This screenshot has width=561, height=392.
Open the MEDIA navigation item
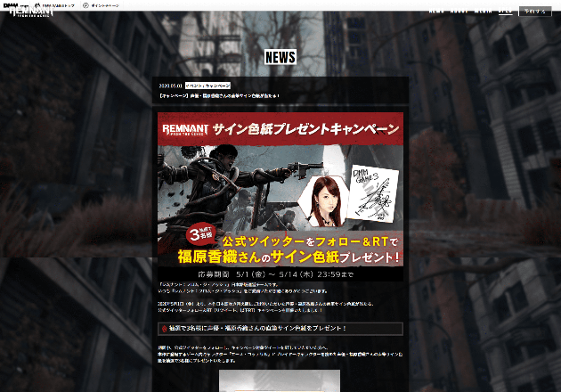(x=484, y=11)
